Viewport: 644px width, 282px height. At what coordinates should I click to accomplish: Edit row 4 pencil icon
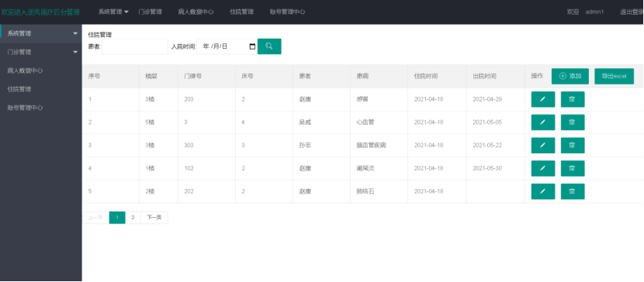click(x=542, y=168)
